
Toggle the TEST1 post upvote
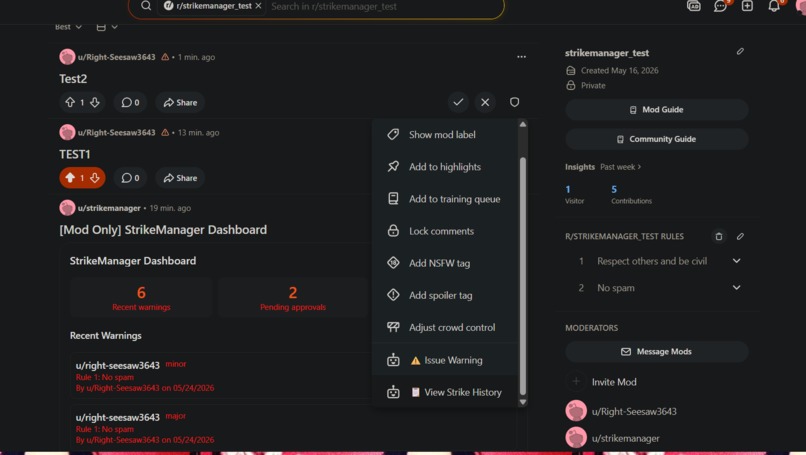click(x=70, y=178)
